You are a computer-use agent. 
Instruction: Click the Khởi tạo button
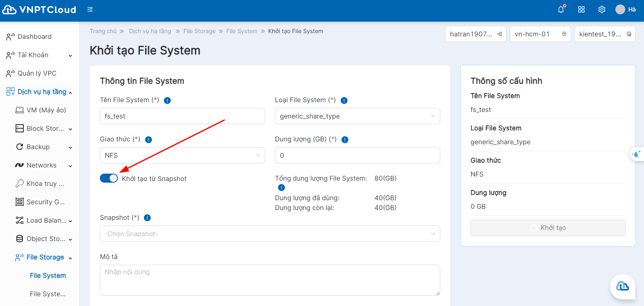coord(548,228)
